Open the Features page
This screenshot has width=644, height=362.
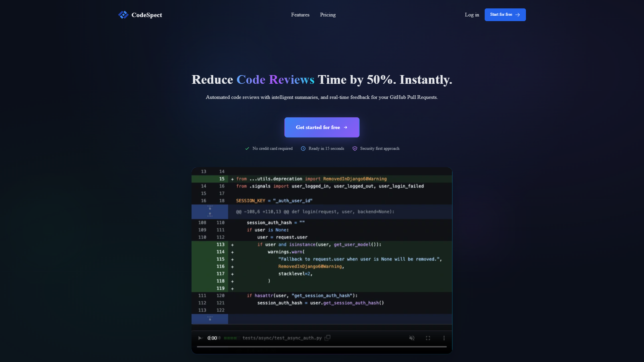[x=300, y=15]
